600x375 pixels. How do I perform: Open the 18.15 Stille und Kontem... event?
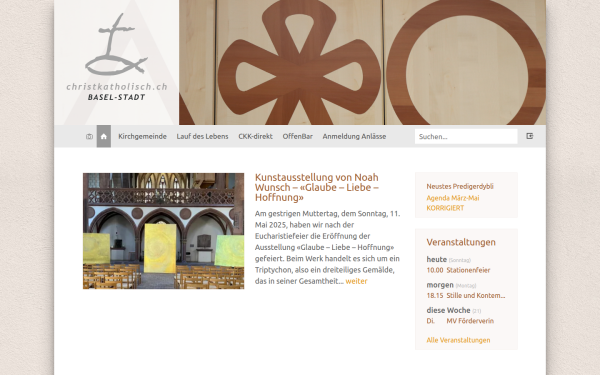466,296
